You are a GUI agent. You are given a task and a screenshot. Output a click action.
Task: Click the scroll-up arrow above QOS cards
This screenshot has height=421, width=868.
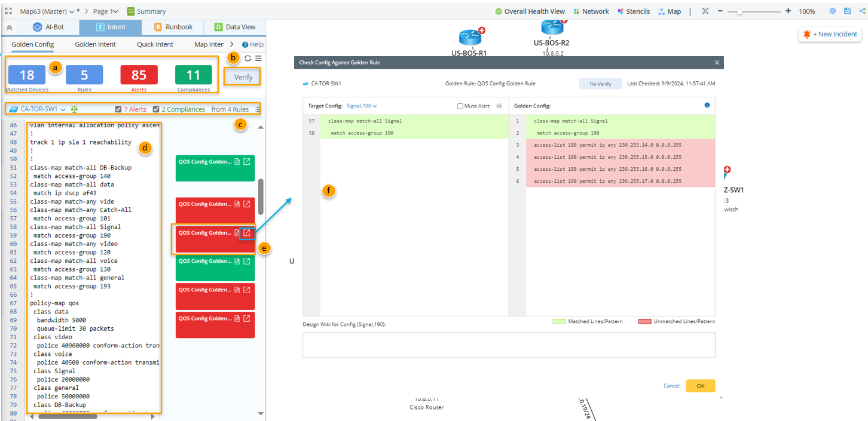tap(261, 127)
